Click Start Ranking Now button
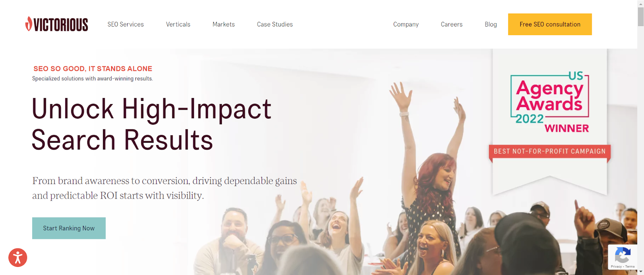644x275 pixels. 69,228
